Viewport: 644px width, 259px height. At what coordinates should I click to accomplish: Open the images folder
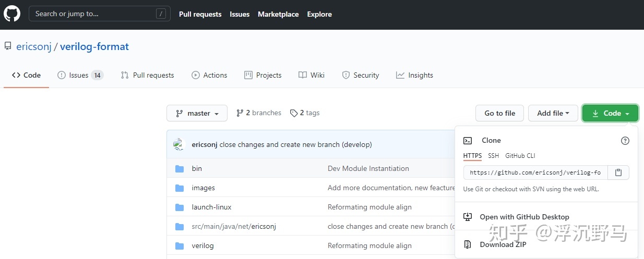click(x=204, y=188)
